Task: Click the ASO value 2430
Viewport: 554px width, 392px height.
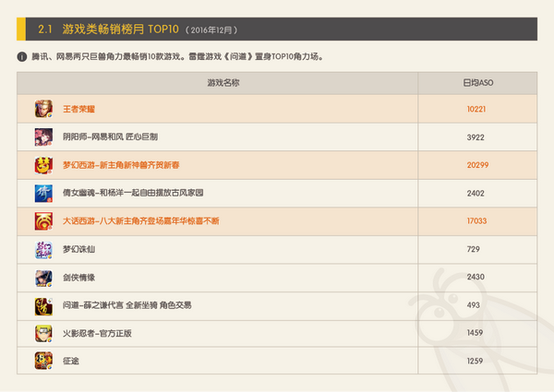Action: (476, 277)
